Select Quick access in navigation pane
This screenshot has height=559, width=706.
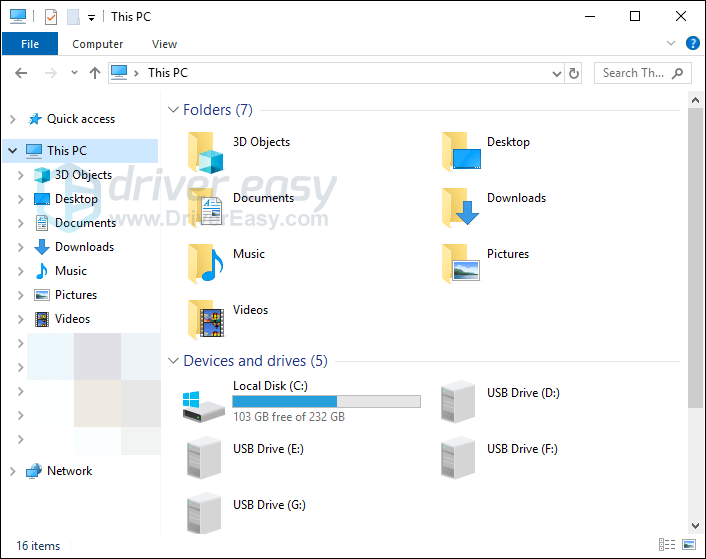click(80, 119)
